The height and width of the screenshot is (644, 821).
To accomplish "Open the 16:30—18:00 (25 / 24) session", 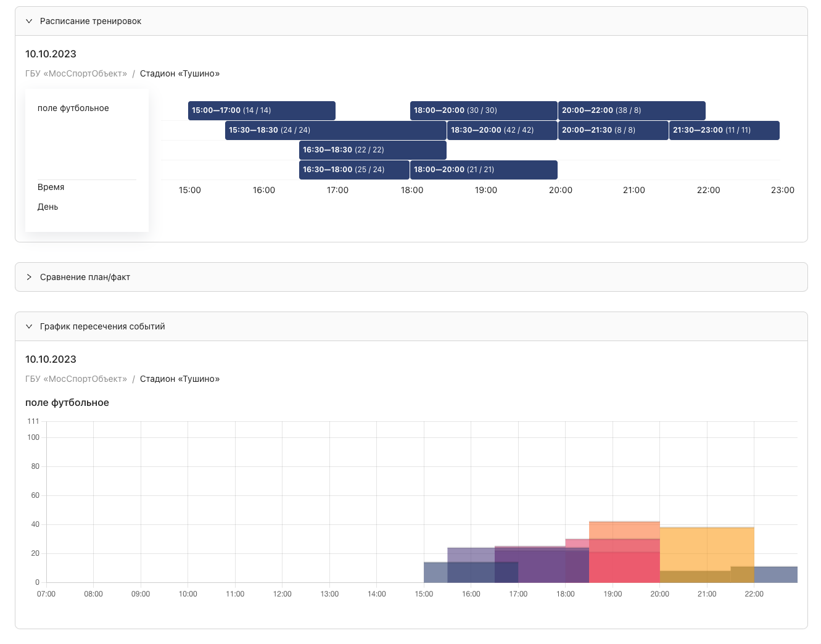I will [354, 170].
